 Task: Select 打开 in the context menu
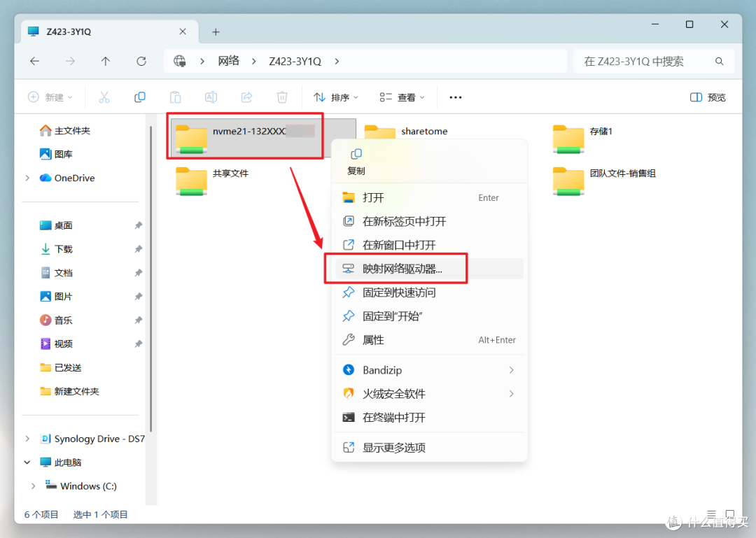429,198
